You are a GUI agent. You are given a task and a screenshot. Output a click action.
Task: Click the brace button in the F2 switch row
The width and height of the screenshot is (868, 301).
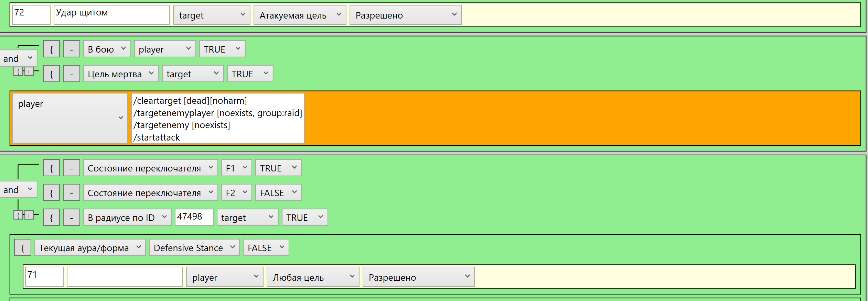[x=51, y=193]
